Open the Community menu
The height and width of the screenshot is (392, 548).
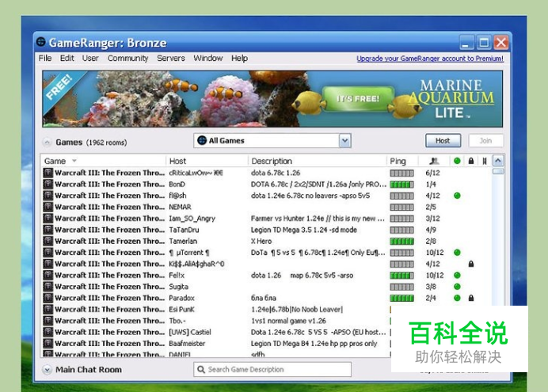(128, 58)
